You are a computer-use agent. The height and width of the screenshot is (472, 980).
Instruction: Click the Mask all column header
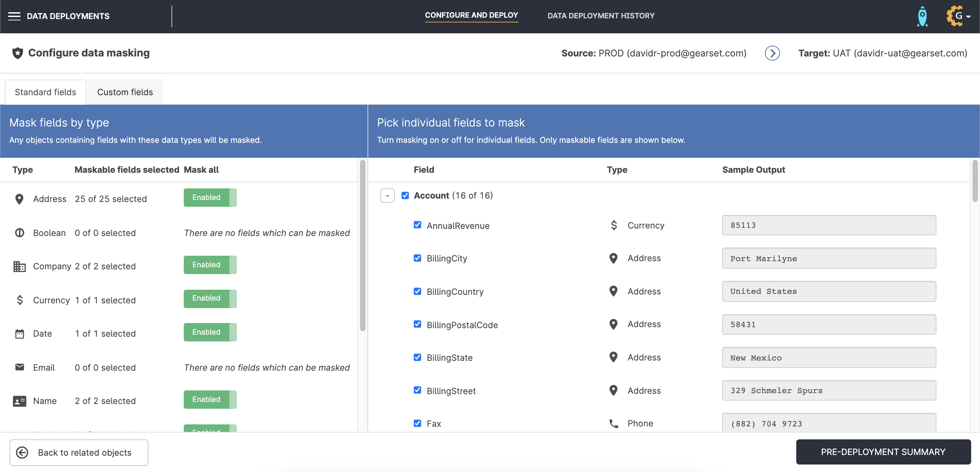(201, 170)
